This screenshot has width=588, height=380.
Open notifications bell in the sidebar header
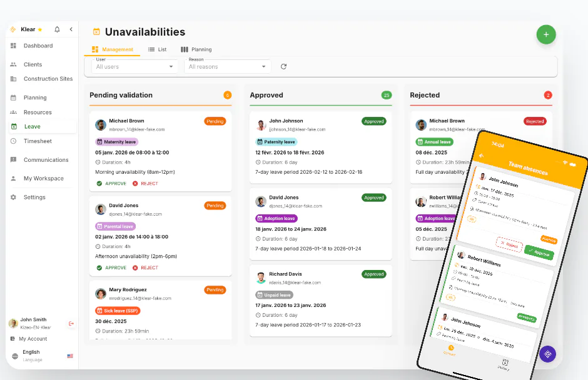tap(57, 29)
